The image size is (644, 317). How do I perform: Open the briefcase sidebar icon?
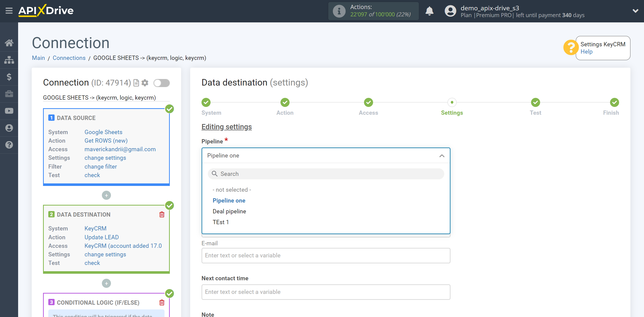(x=9, y=94)
